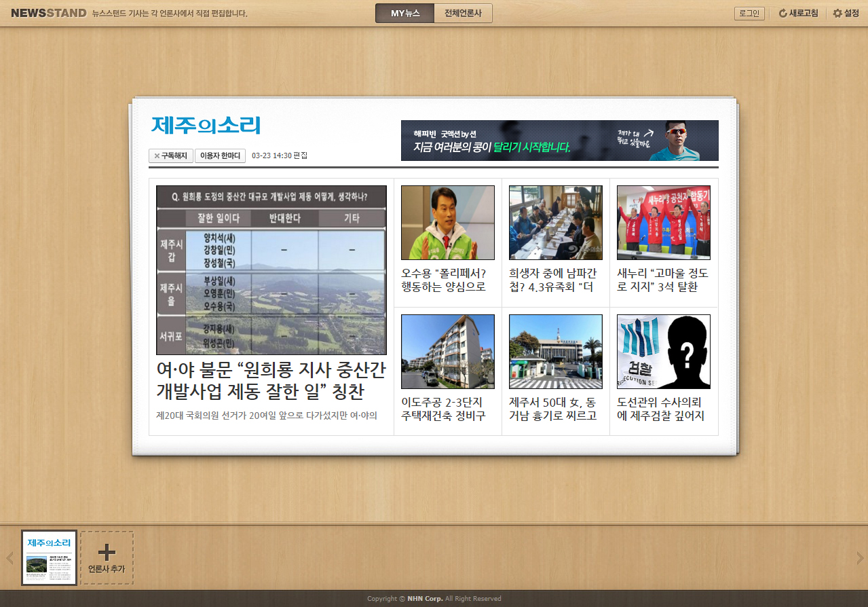The image size is (868, 607).
Task: Click the edit time 03-23 14:30 편집
Action: tap(280, 155)
